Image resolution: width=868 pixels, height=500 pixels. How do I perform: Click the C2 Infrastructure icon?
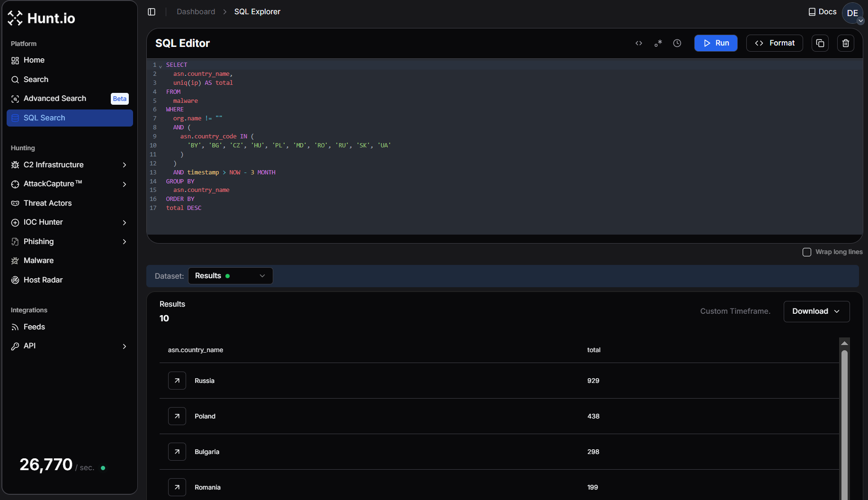pos(15,165)
